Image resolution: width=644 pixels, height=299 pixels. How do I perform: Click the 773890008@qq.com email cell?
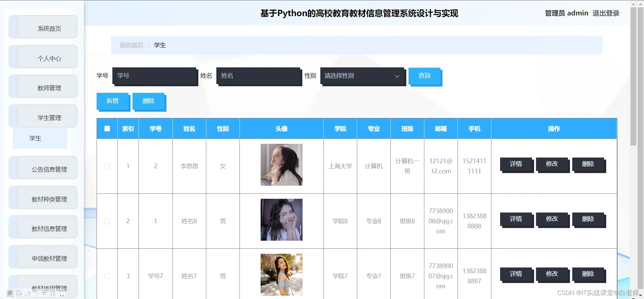point(441,221)
